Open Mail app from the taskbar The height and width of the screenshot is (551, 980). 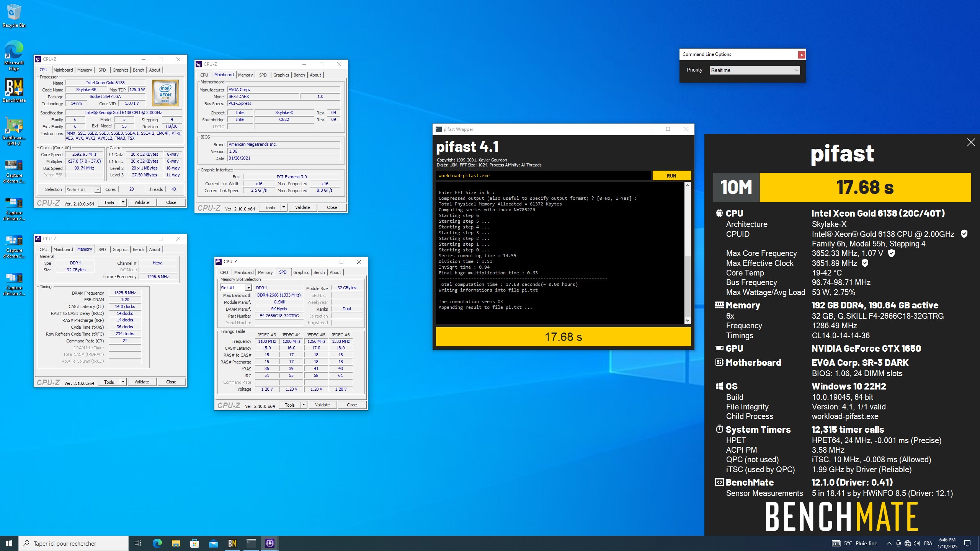pos(213,543)
